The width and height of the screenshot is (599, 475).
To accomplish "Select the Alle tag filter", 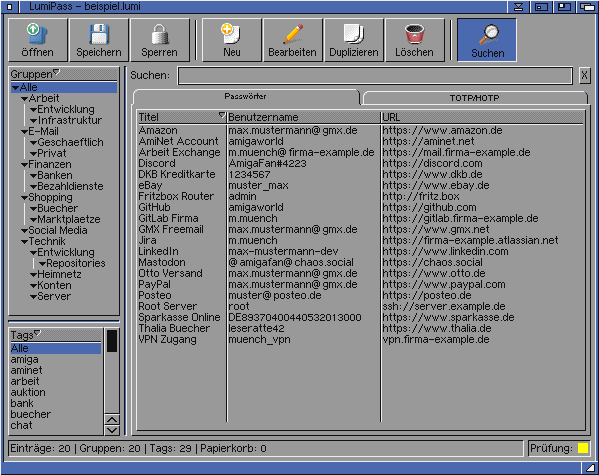I will [56, 349].
